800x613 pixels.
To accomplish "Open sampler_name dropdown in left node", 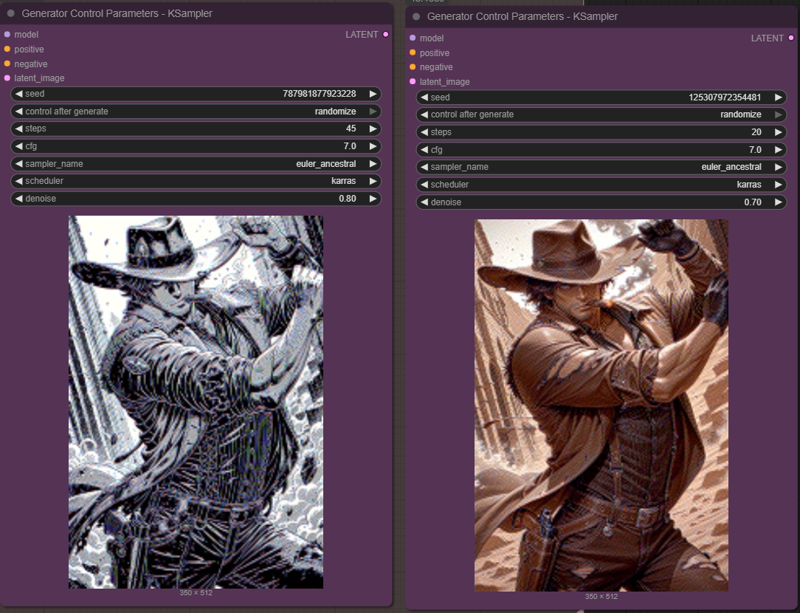I will 196,164.
